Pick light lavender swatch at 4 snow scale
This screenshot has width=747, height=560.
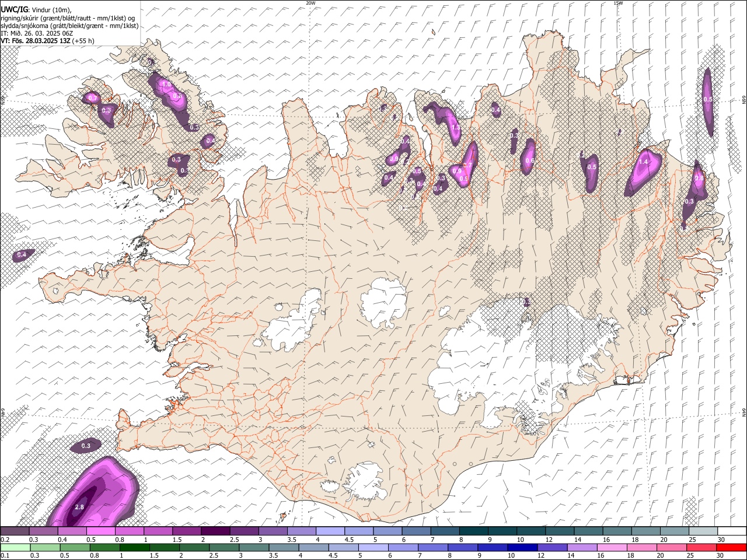(330, 531)
